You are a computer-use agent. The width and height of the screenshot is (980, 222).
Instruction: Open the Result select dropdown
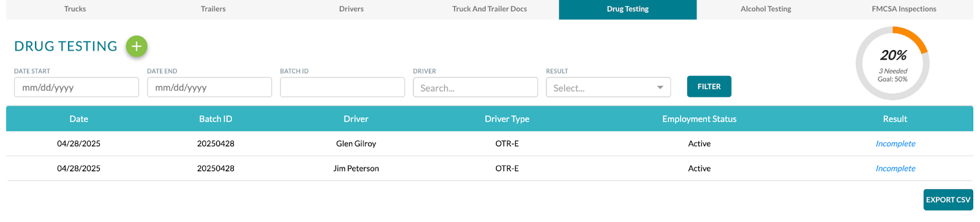point(608,87)
